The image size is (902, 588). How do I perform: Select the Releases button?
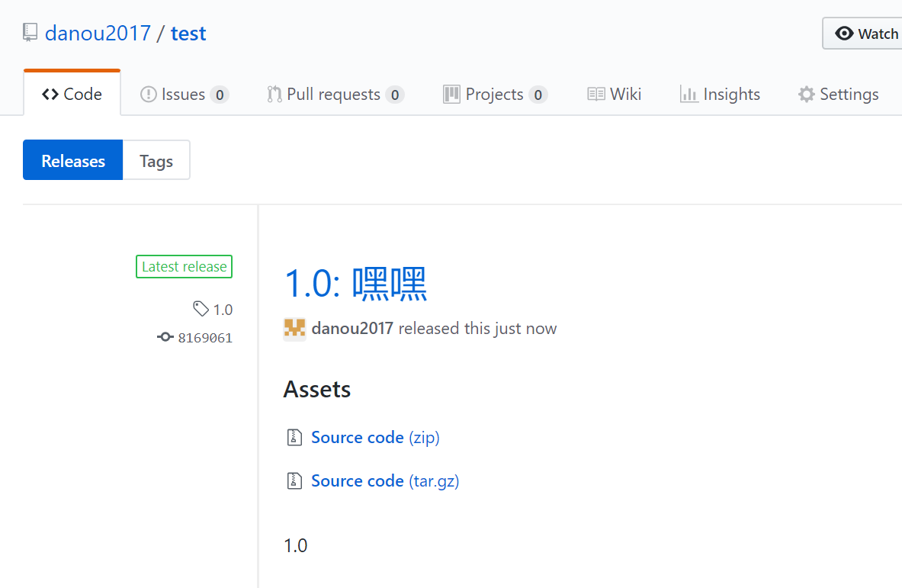tap(73, 161)
